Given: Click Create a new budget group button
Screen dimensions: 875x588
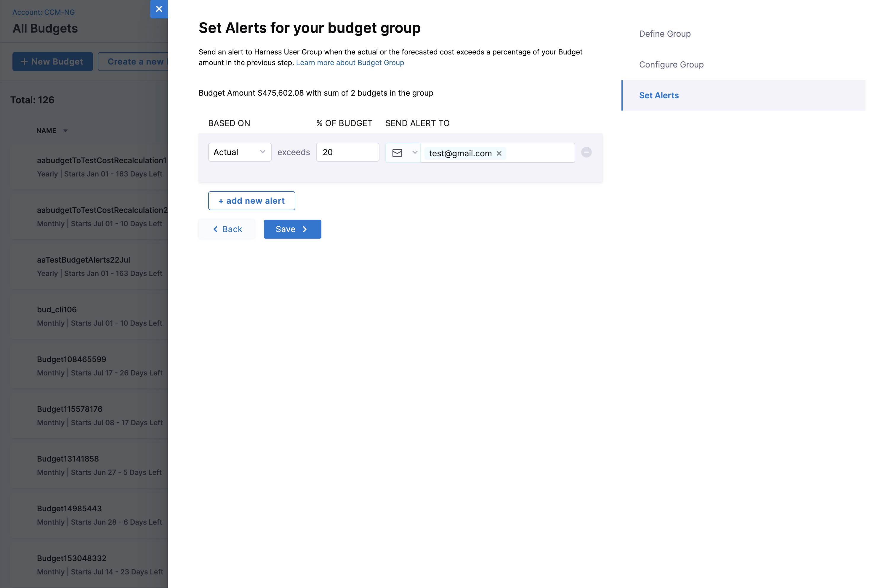Looking at the screenshot, I should (133, 62).
